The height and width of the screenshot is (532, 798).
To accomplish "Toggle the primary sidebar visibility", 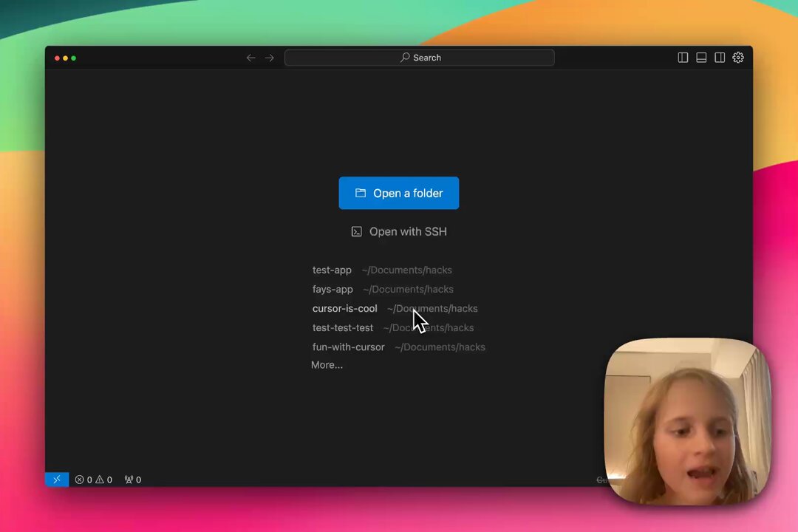I will click(683, 58).
